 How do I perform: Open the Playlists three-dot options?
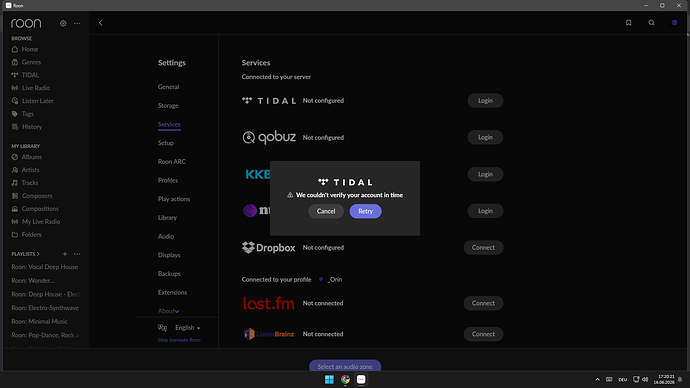(x=77, y=254)
